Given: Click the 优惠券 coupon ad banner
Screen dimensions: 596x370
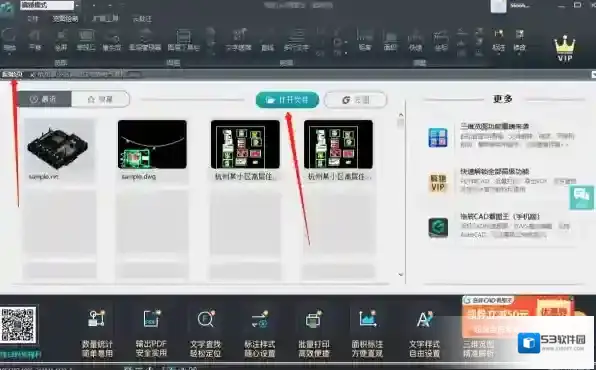Looking at the screenshot, I should tap(518, 316).
